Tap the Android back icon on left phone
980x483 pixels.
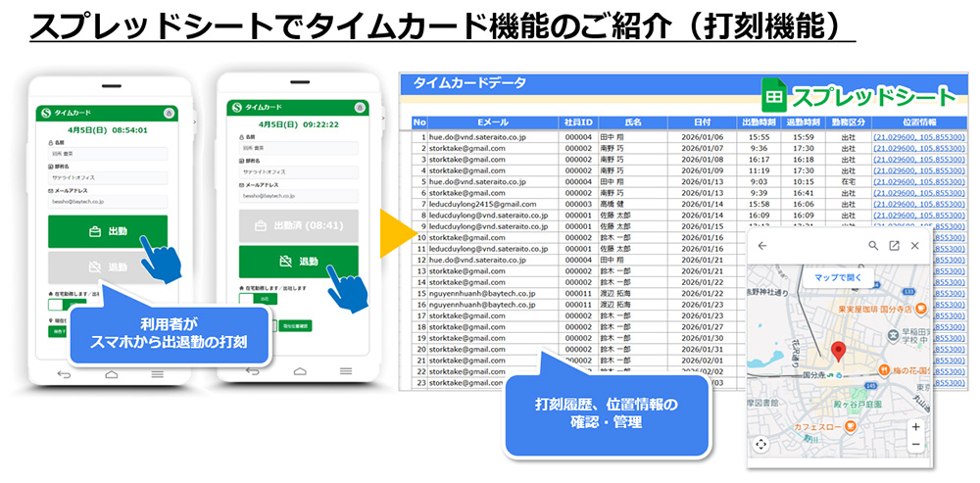(64, 373)
